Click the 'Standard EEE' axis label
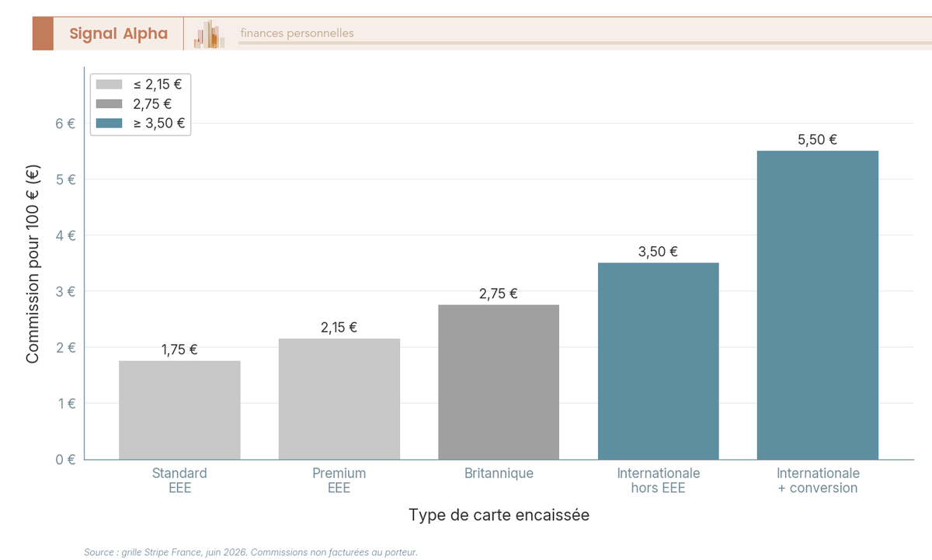Screen dimensions: 932x560 (x=179, y=481)
